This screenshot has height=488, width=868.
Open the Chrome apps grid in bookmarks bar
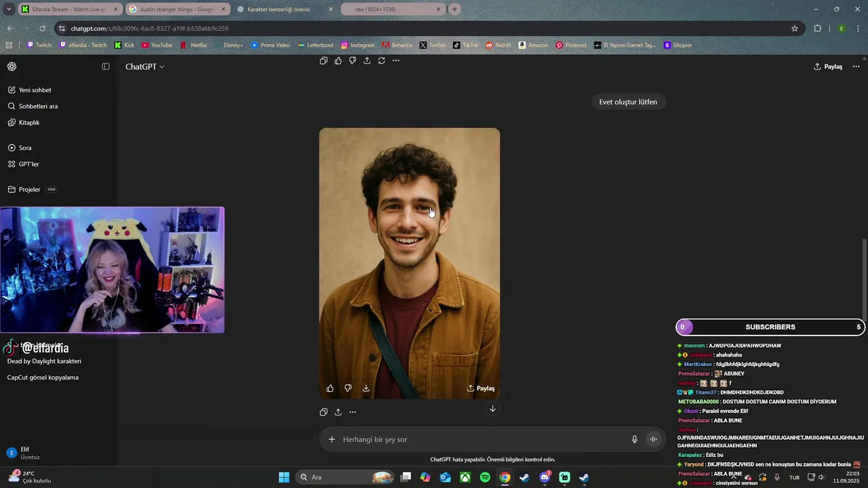point(9,45)
